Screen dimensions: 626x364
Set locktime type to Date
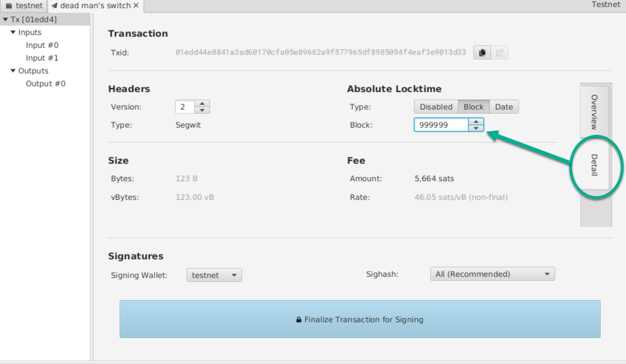coord(504,107)
